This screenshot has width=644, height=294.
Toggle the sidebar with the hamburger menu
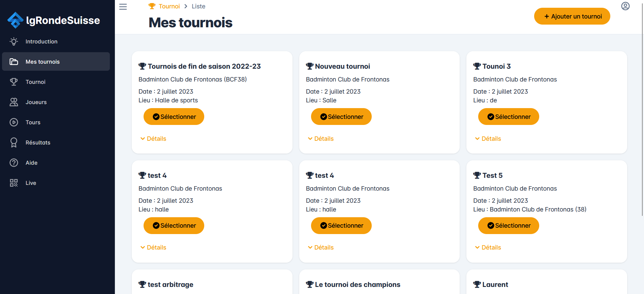pos(123,6)
